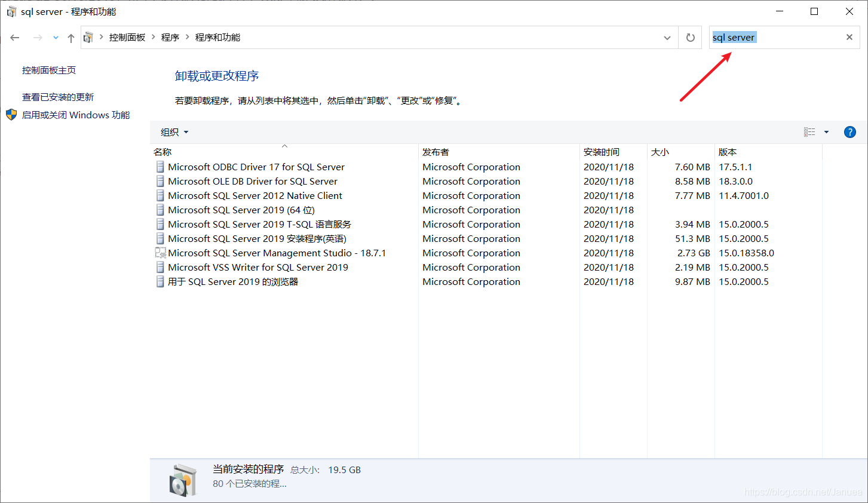Click Management Studio entry icon
The height and width of the screenshot is (503, 868).
point(160,253)
